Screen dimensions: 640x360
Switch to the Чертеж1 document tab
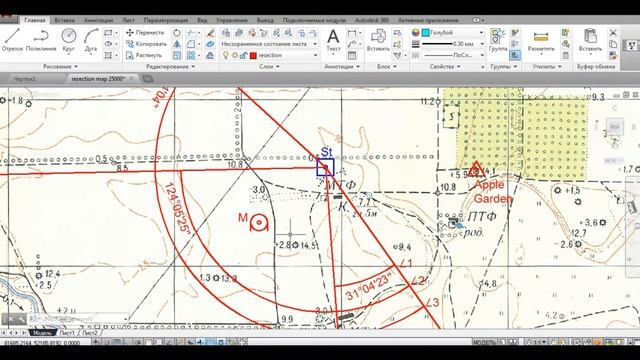point(24,79)
